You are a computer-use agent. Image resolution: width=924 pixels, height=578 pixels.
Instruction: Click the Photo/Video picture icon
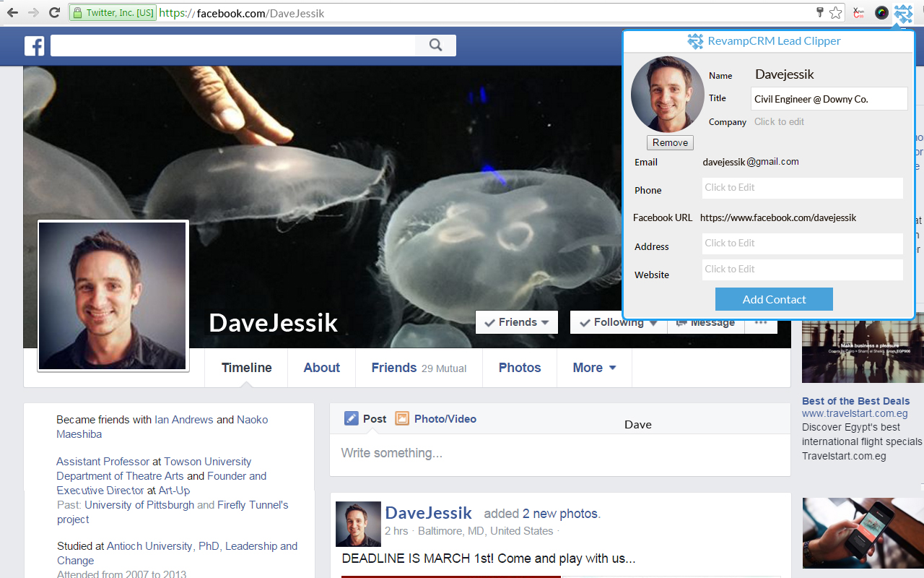pyautogui.click(x=402, y=418)
